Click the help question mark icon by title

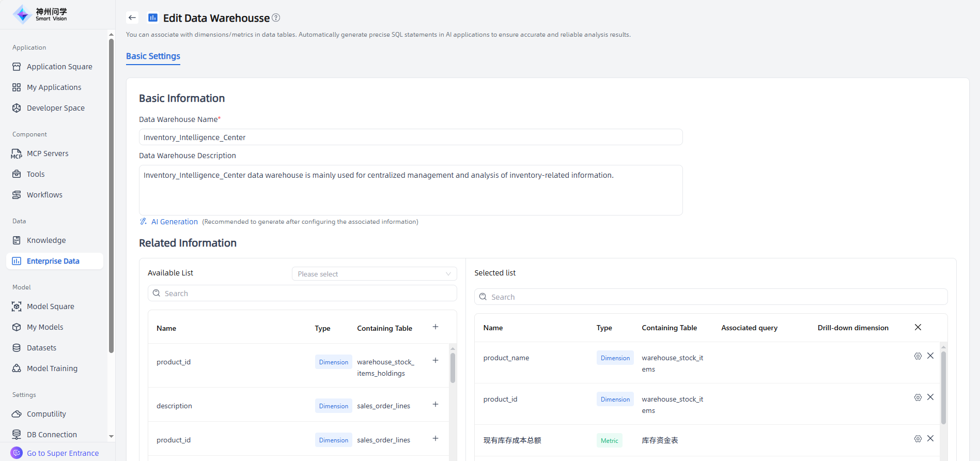[x=276, y=18]
